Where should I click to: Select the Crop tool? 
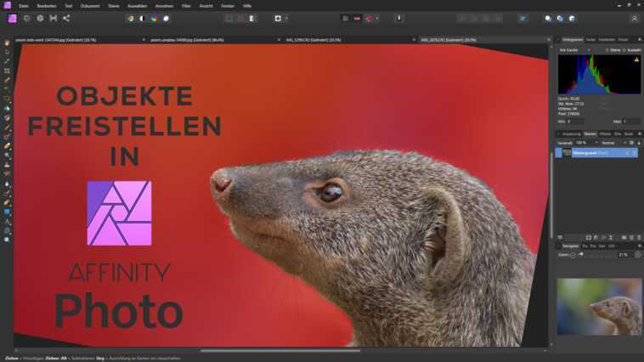click(7, 71)
